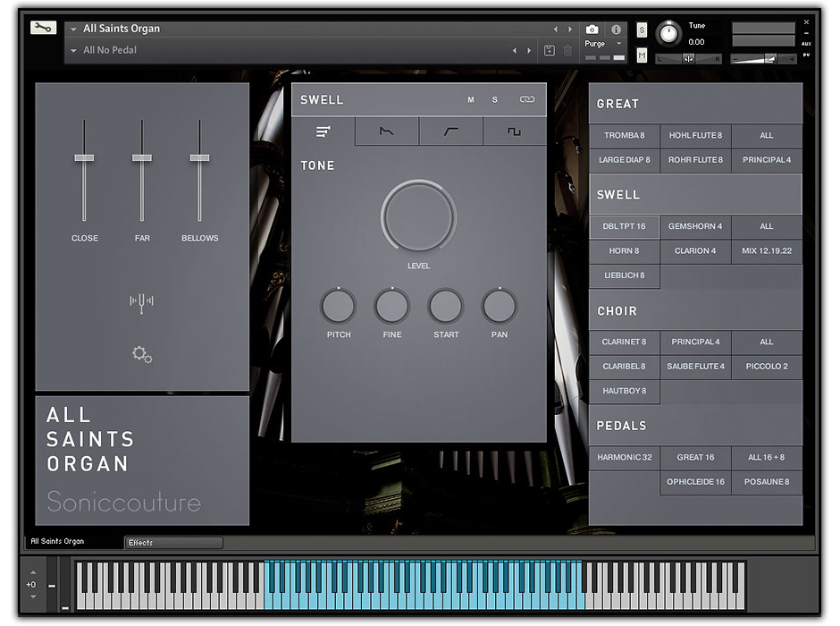Click the pan center marker in header
Screen dimensions: 840x626
(688, 59)
